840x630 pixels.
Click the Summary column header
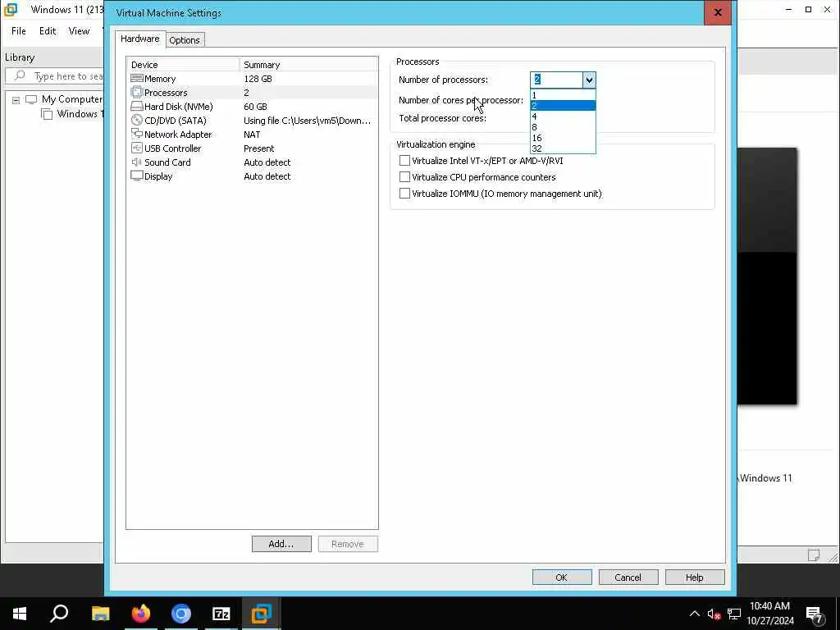tap(308, 64)
